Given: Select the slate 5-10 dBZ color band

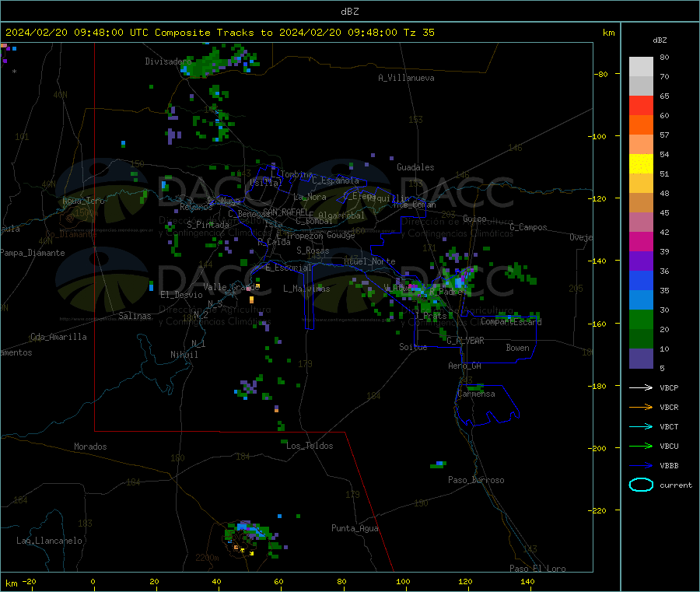Looking at the screenshot, I should [641, 359].
